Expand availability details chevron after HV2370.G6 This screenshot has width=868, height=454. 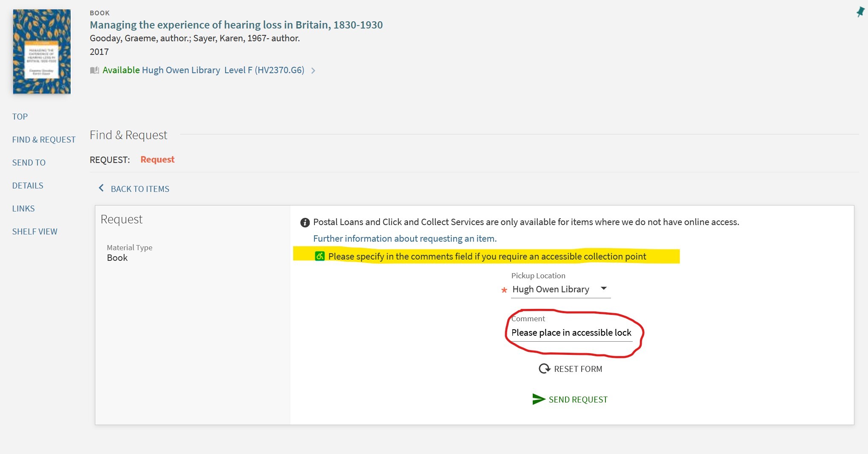313,71
